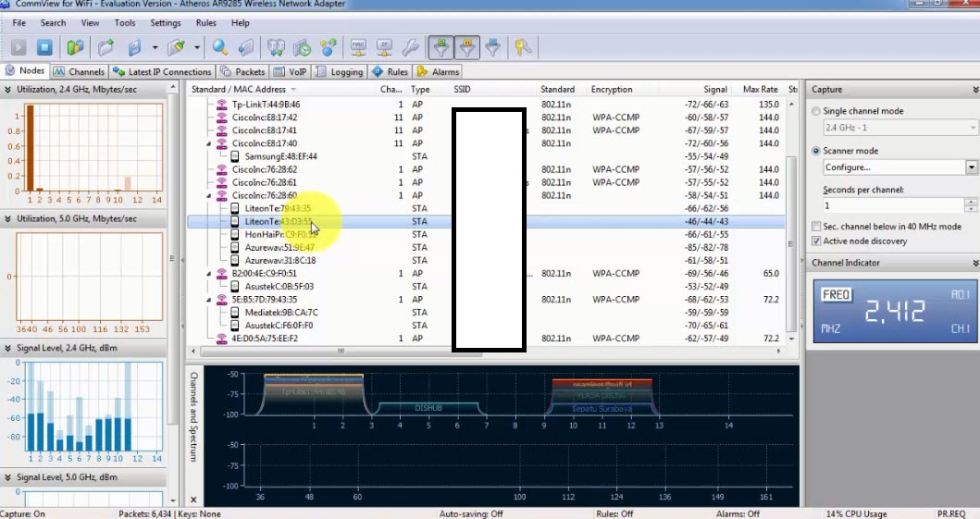Select Single channel mode radio button
The height and width of the screenshot is (519, 980).
pyautogui.click(x=815, y=111)
